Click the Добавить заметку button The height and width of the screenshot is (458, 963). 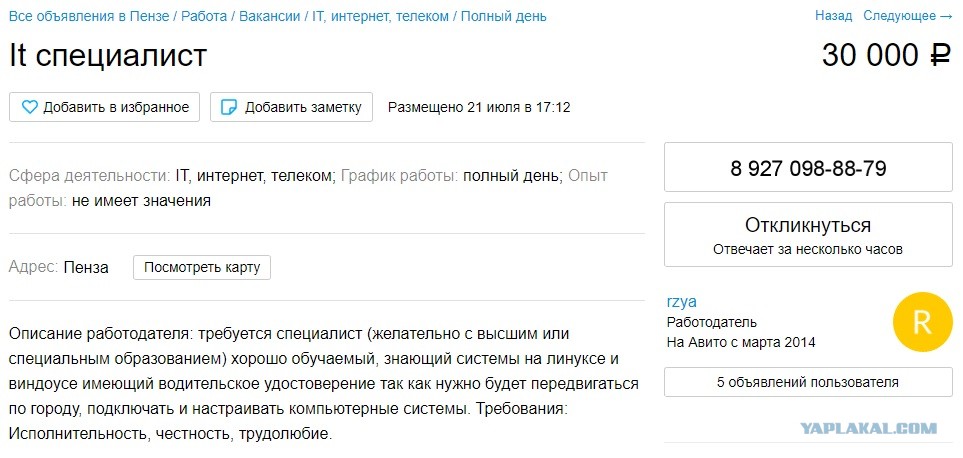click(291, 107)
